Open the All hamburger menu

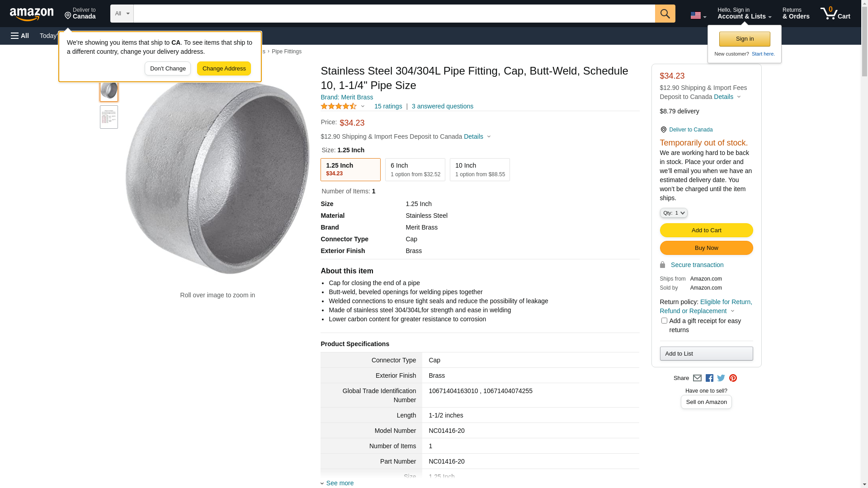[20, 36]
